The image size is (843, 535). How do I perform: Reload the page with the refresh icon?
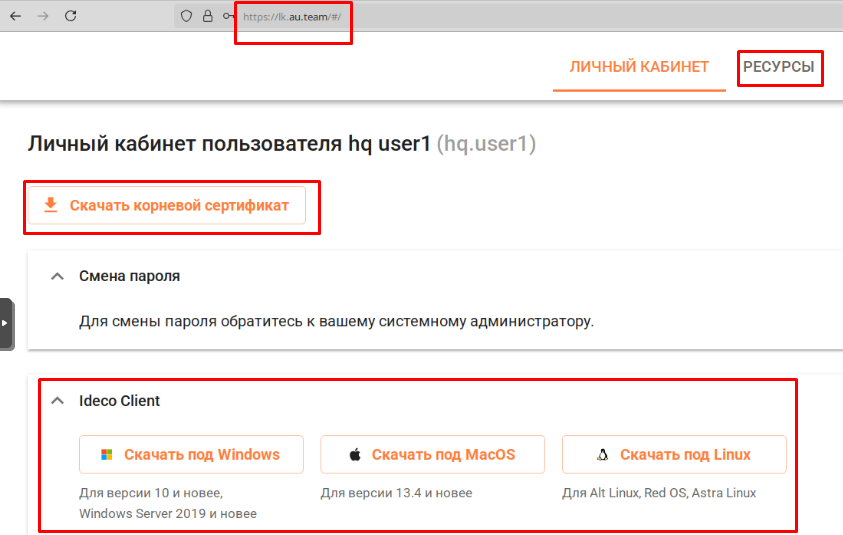[70, 16]
